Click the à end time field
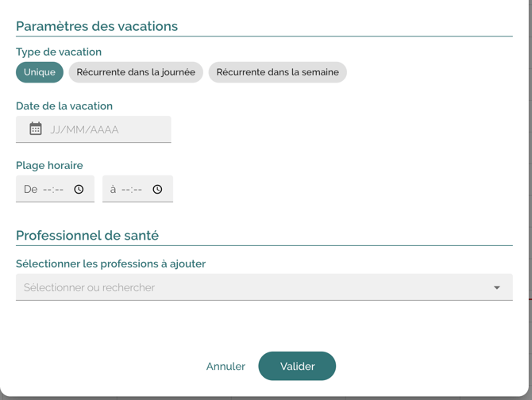 137,189
